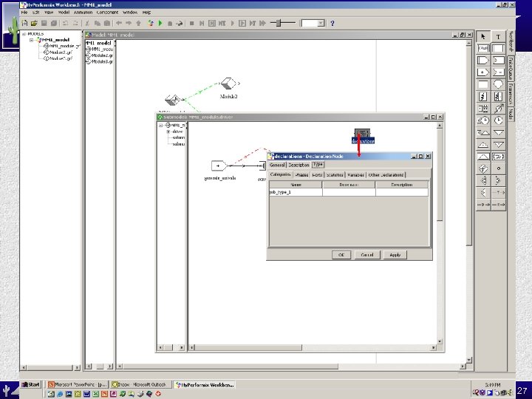
Task: Expand the driver node in submodel tree
Action: (x=168, y=132)
